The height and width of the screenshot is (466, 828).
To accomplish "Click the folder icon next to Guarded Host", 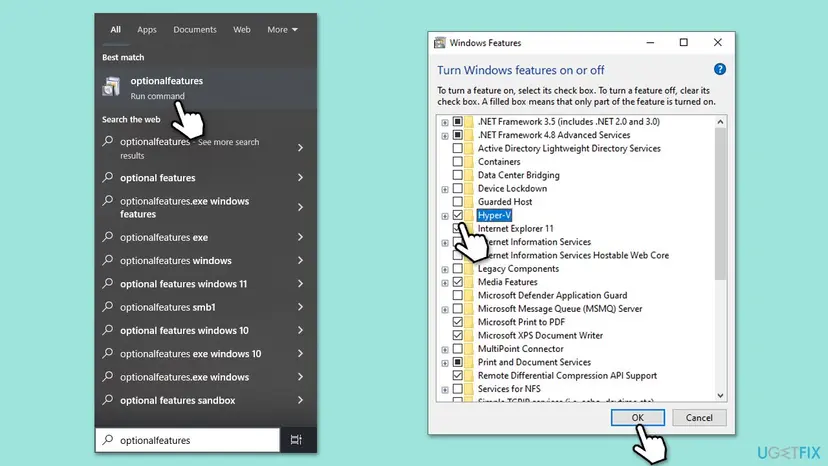I will (469, 202).
